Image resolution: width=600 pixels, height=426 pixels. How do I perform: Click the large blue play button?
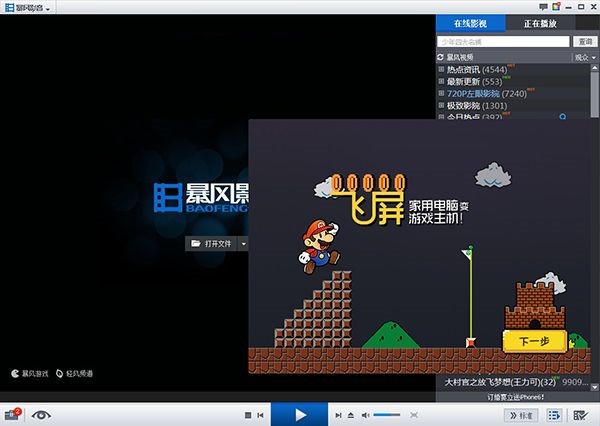point(299,414)
